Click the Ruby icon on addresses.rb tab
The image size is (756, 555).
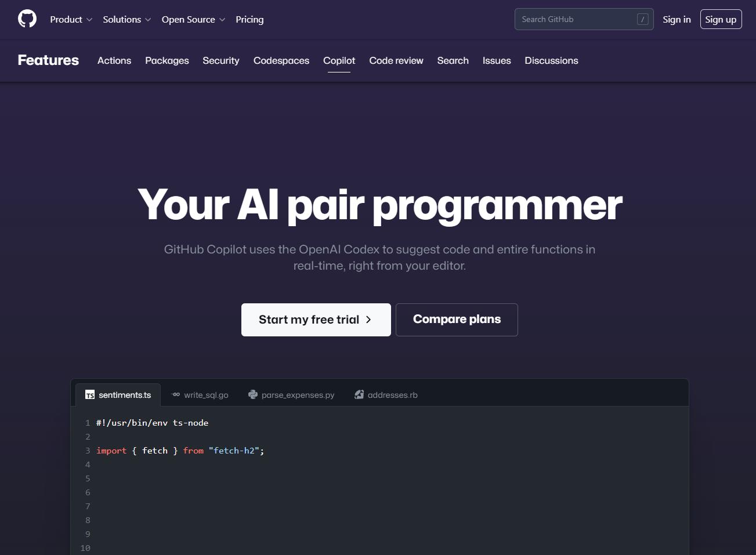coord(359,395)
